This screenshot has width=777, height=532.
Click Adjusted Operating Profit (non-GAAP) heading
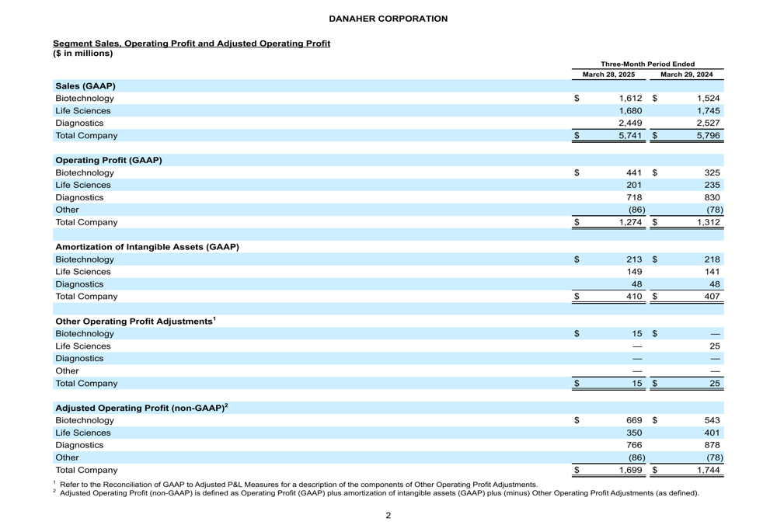coord(141,408)
